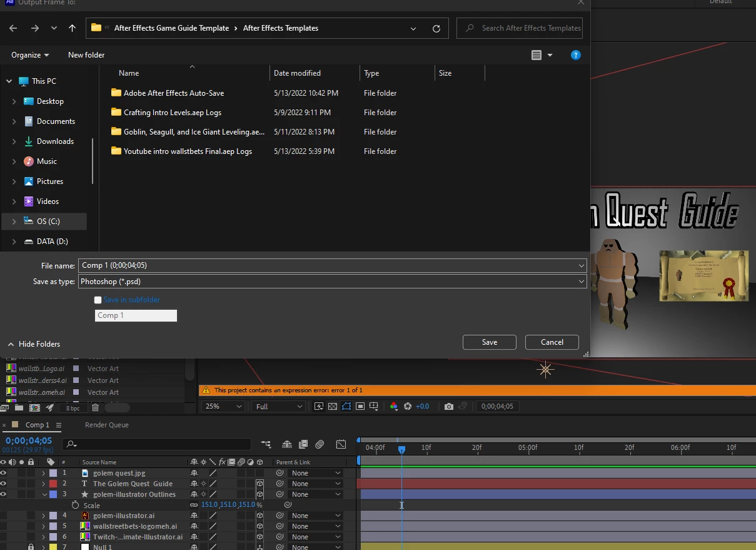Enable the Save in subfolder checkbox
756x550 pixels.
point(98,300)
